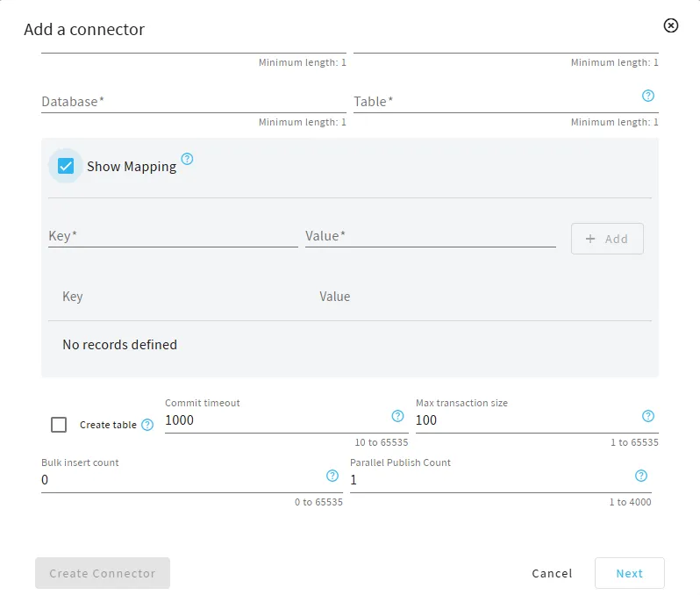Focus the mapping Value input field
Screen dimensions: 700x595
tap(431, 236)
